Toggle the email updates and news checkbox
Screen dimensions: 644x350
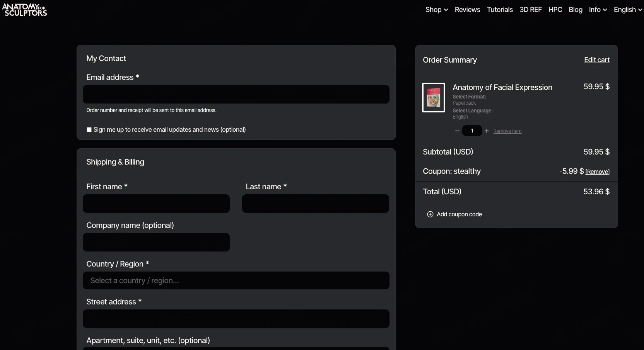tap(89, 130)
